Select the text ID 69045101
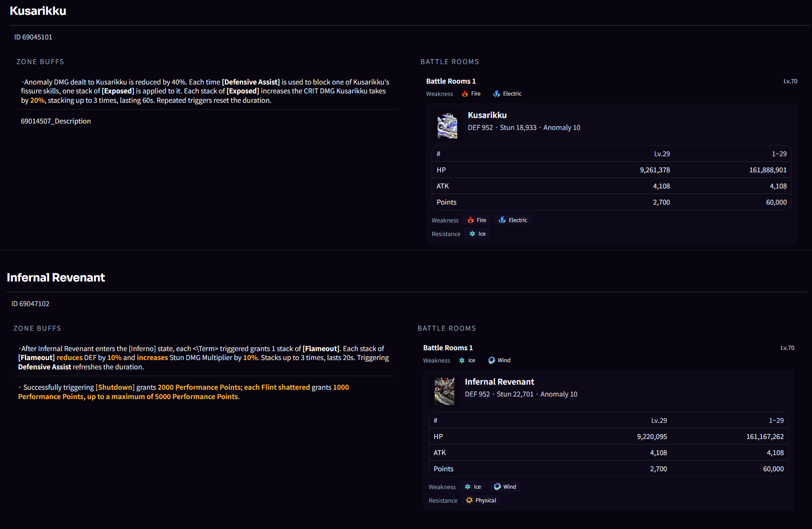The width and height of the screenshot is (812, 529). point(33,37)
